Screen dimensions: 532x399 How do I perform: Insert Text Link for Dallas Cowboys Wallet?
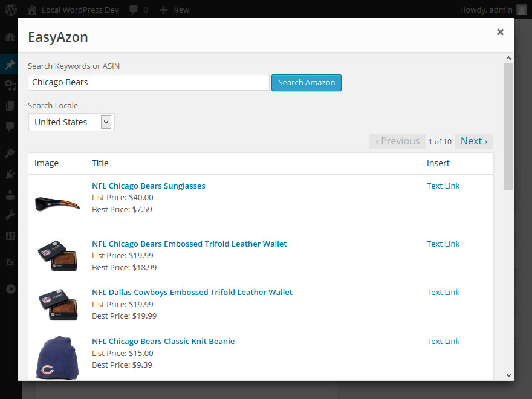click(443, 293)
